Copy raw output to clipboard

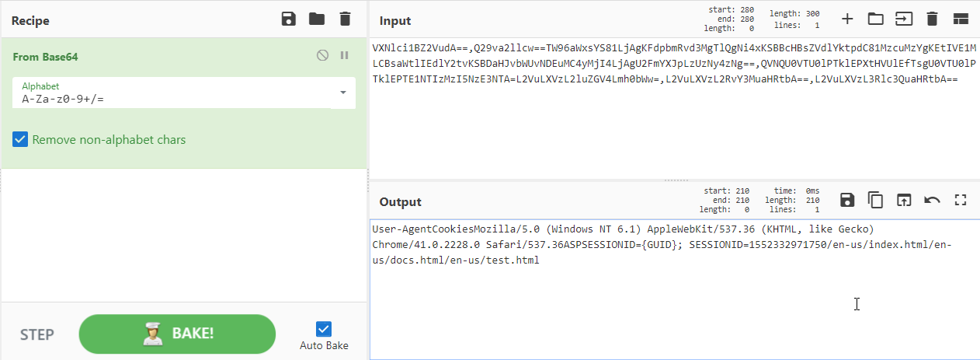(875, 201)
